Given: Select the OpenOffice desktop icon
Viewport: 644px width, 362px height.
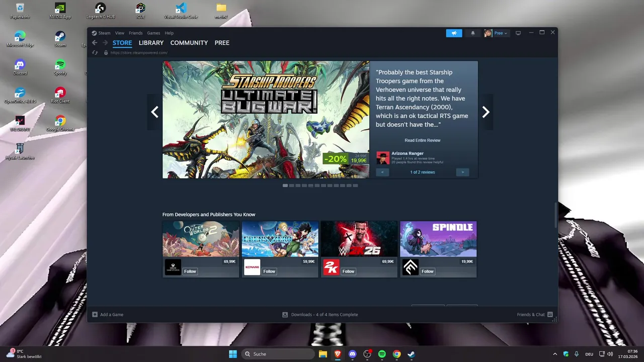Looking at the screenshot, I should click(20, 96).
